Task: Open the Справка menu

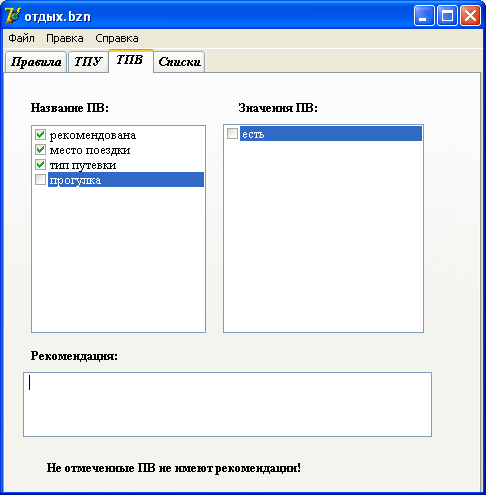Action: 117,38
